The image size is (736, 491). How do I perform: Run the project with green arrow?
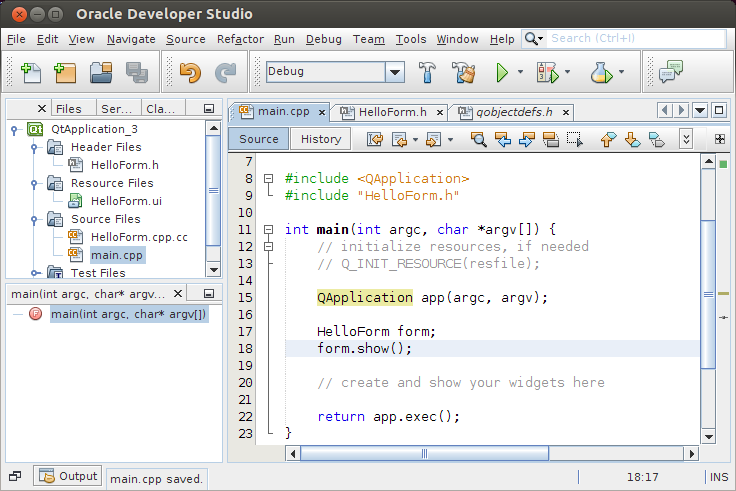[x=503, y=72]
